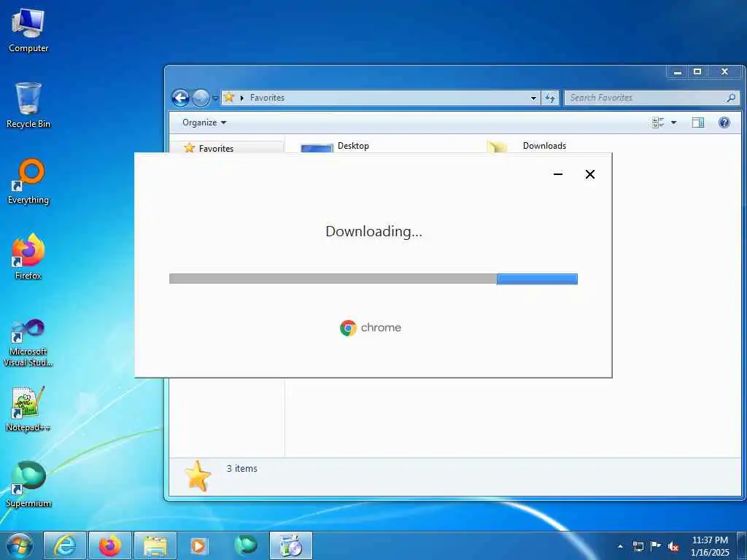Open the Windows Start menu
Viewport: 747px width, 560px height.
(x=19, y=545)
